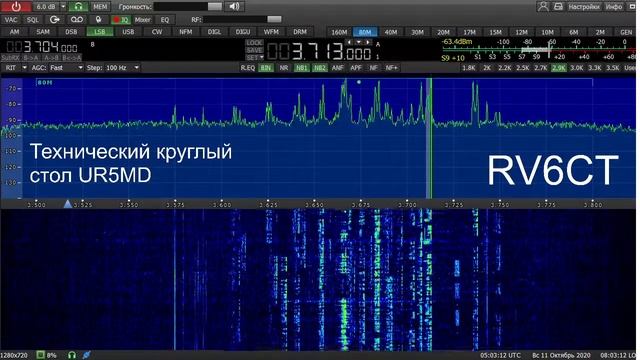
Task: Adjust the RF gain slider
Action: coord(242,19)
